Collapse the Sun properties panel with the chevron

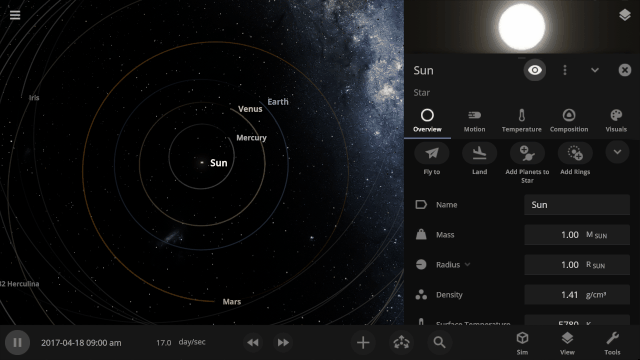click(595, 70)
